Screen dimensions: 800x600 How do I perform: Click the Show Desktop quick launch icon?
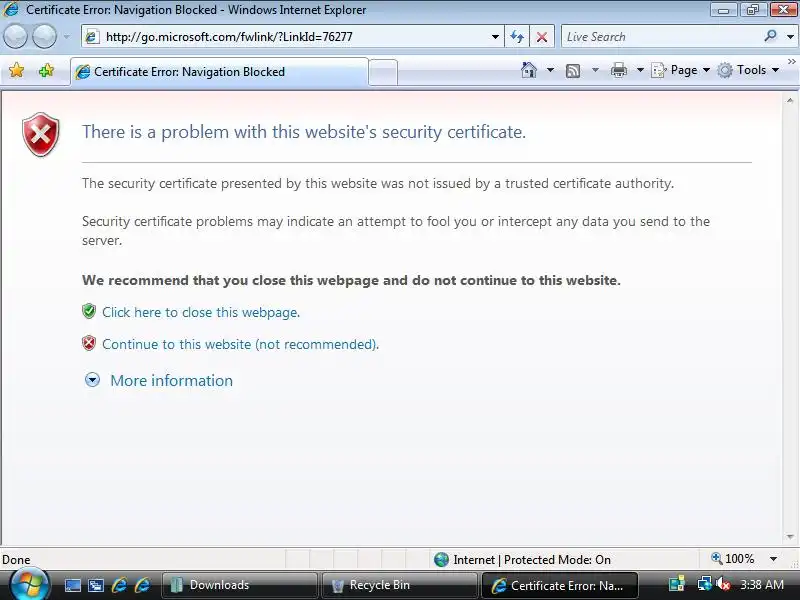click(x=72, y=585)
